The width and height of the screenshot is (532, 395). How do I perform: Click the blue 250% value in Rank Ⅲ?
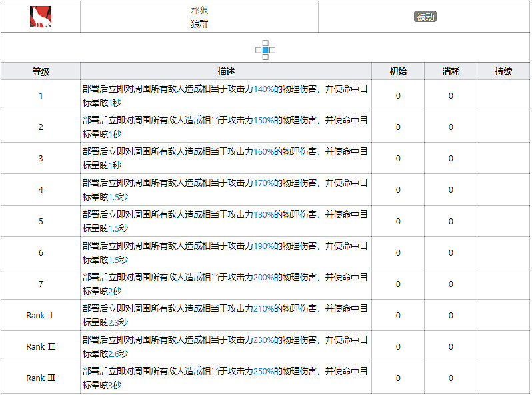[263, 371]
